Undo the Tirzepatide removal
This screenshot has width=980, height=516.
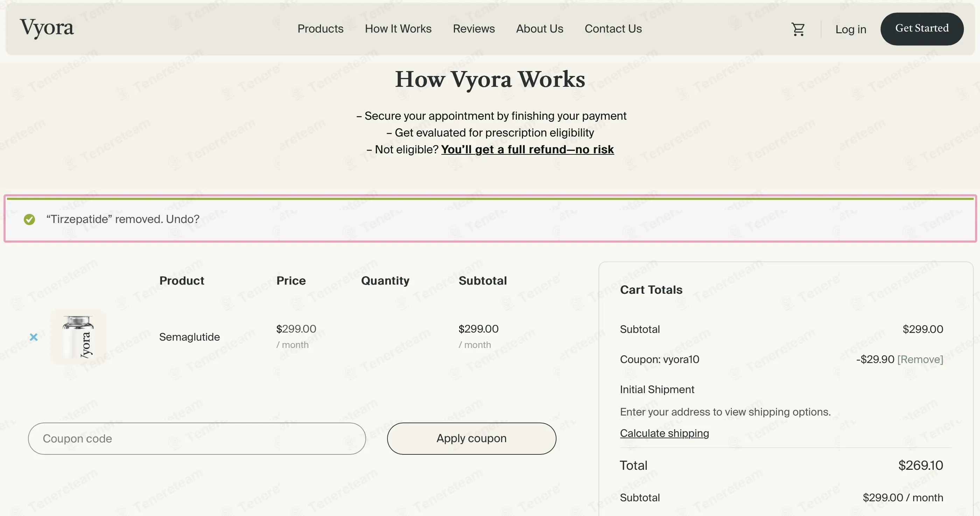(x=183, y=219)
